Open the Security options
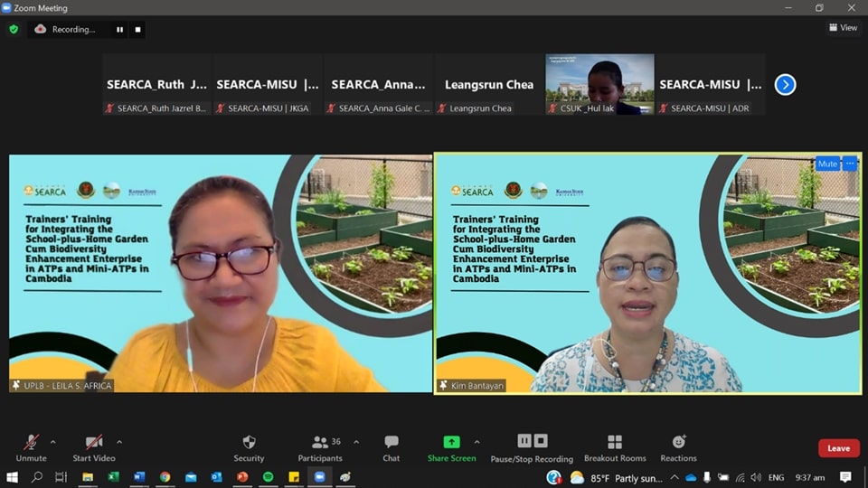 click(x=249, y=447)
